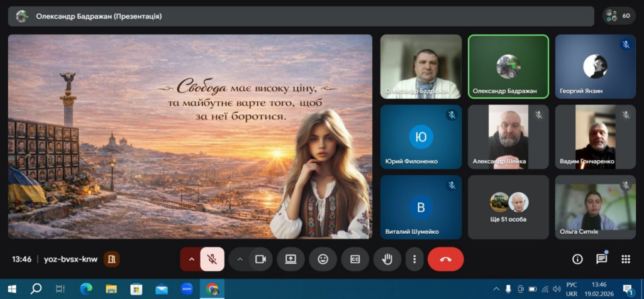
Task: Open the more options three-dot menu
Action: [x=414, y=259]
